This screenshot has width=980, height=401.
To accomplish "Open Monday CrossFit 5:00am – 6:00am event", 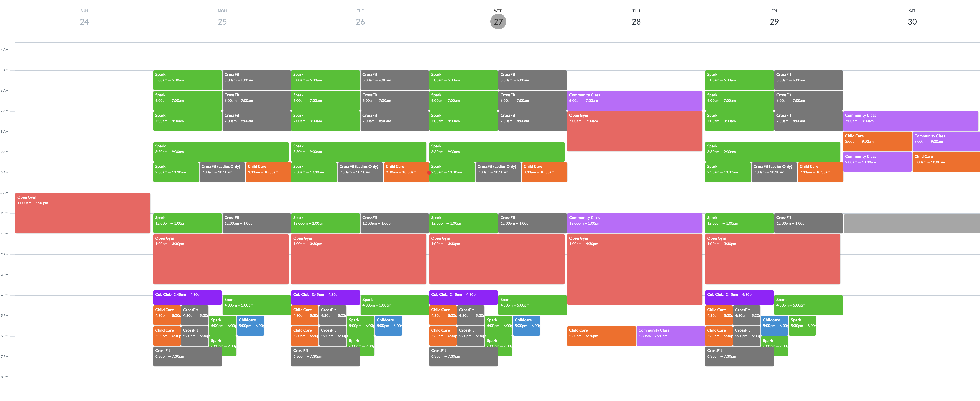I will [x=256, y=80].
